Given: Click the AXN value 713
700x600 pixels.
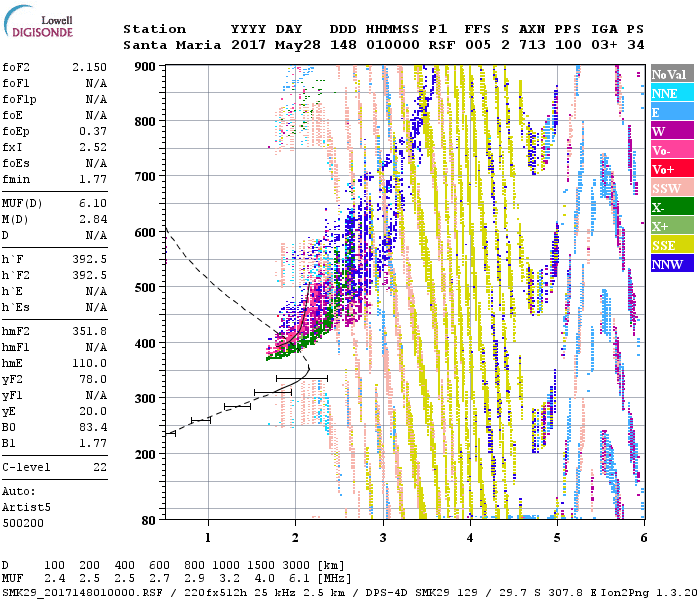Looking at the screenshot, I should tap(532, 45).
